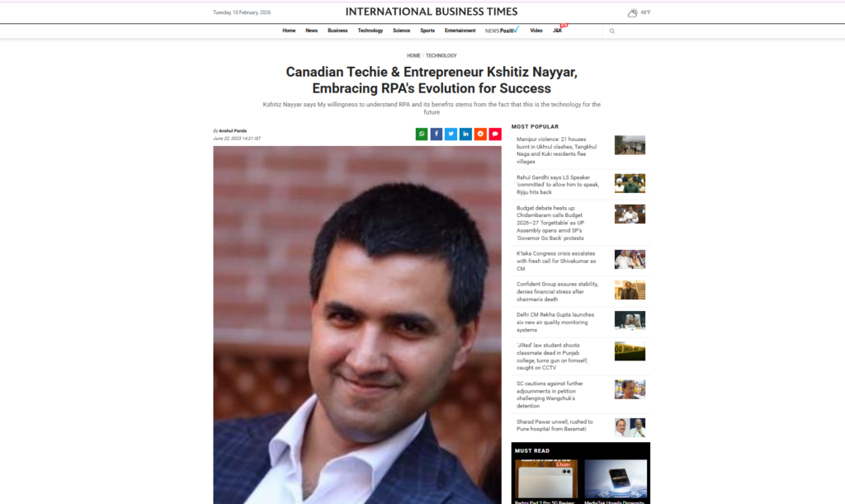Share article on LinkedIn
Image resolution: width=845 pixels, height=504 pixels.
coord(465,134)
